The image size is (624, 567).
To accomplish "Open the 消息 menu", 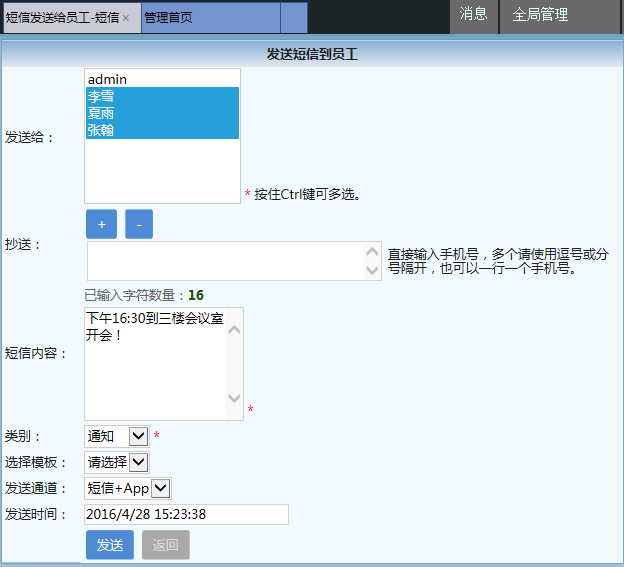I will tap(473, 15).
